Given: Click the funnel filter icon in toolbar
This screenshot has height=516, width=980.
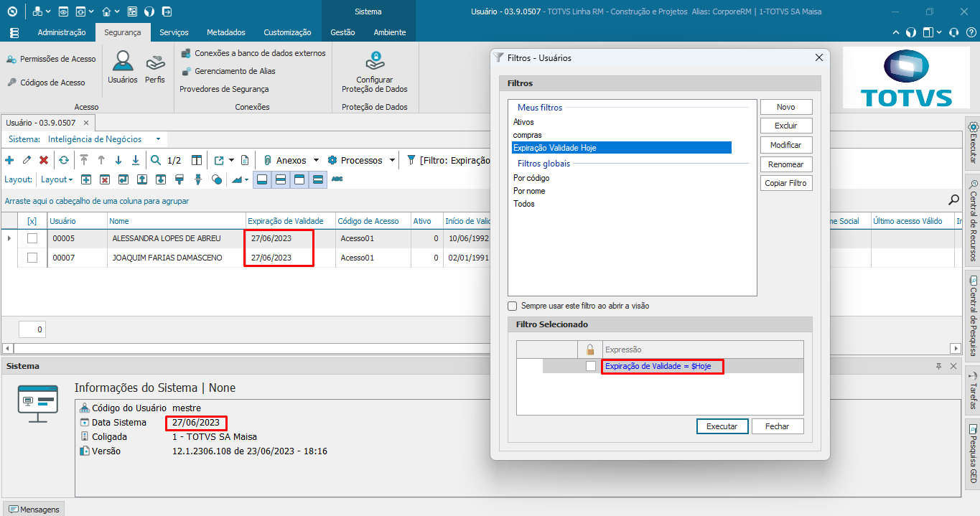Looking at the screenshot, I should [411, 160].
